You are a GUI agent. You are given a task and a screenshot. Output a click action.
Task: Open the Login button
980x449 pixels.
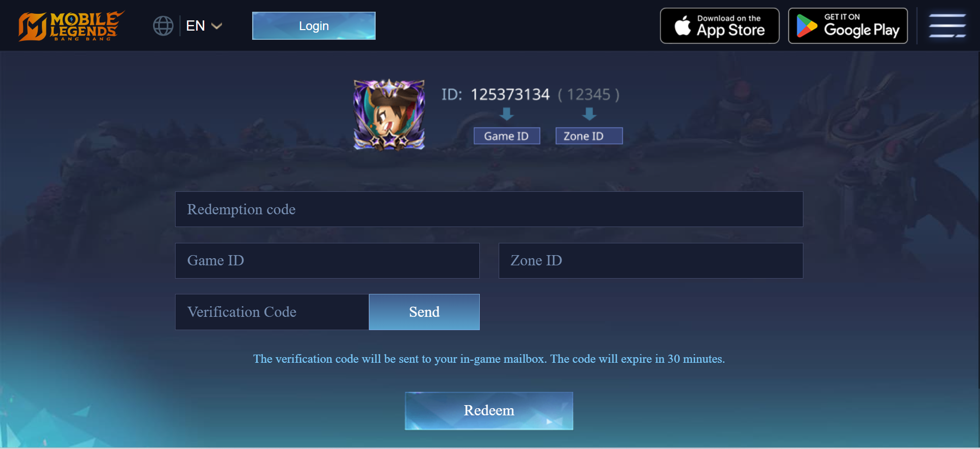click(x=314, y=26)
